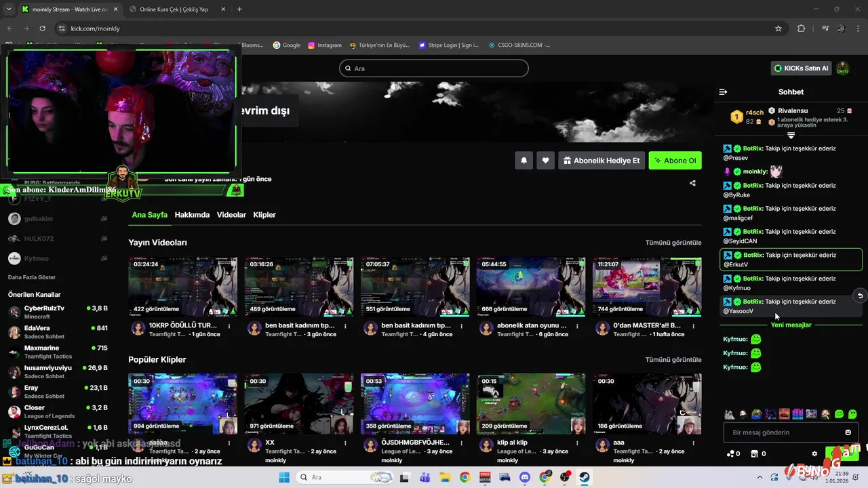Switch to the Klipler tab
Image resolution: width=868 pixels, height=488 pixels.
coord(264,215)
